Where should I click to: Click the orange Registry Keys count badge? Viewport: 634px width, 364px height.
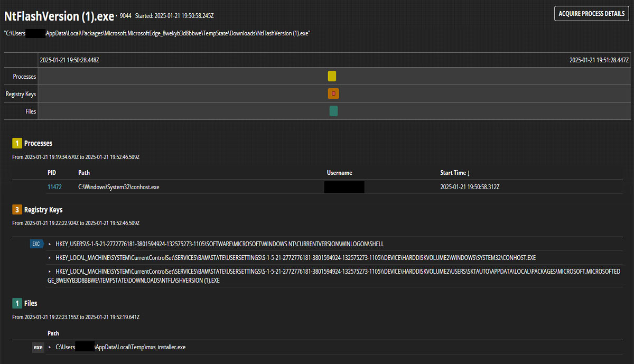click(17, 210)
